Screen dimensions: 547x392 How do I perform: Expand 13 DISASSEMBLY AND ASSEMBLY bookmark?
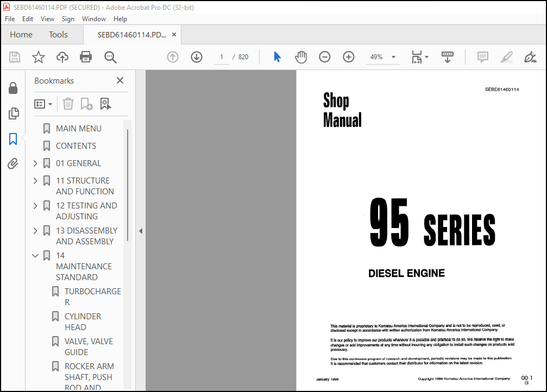(x=35, y=231)
